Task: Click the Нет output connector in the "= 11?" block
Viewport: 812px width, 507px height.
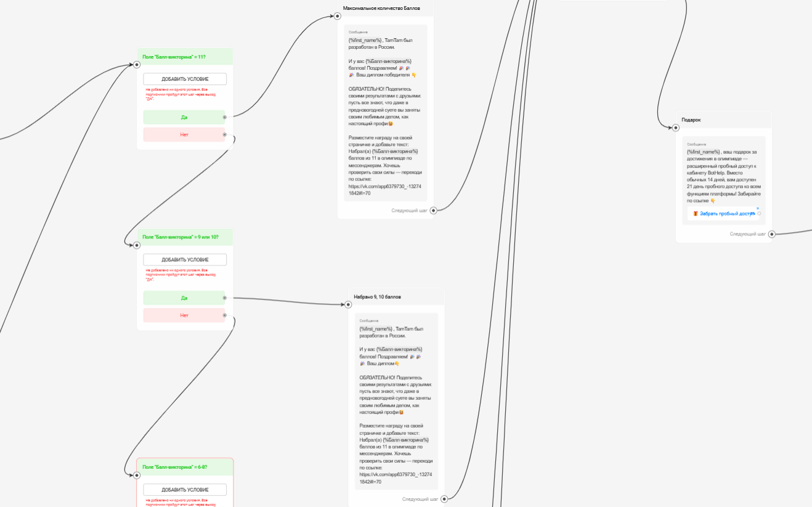Action: pyautogui.click(x=224, y=134)
